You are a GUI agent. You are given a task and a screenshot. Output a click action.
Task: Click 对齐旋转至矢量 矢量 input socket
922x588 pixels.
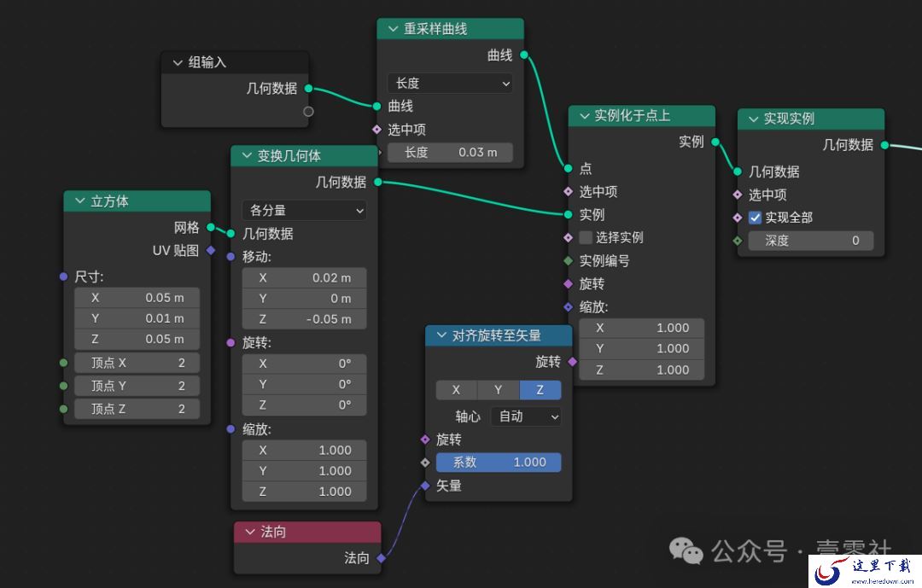(x=425, y=486)
